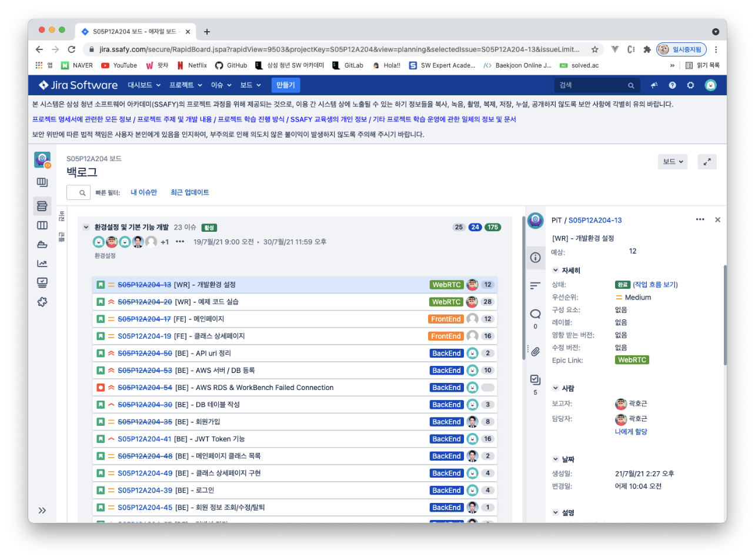Open Jira notifications megaphone icon
Image resolution: width=755 pixels, height=560 pixels.
(654, 85)
